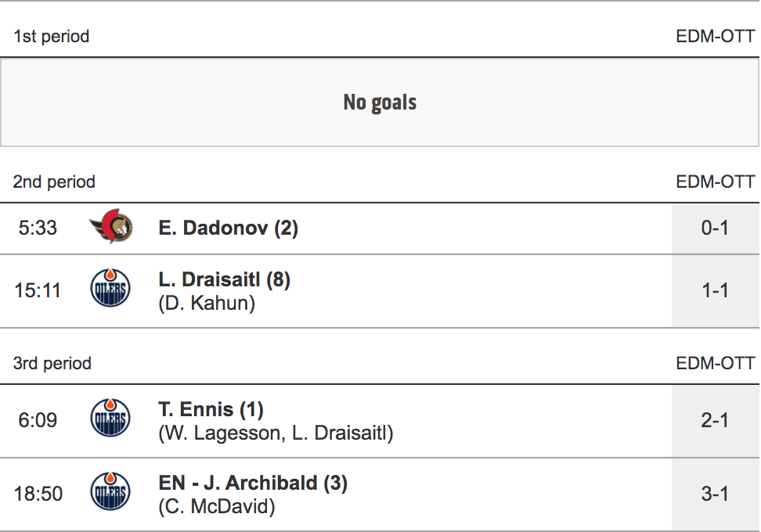Click the assist text (C. McDavid)
Screen dimensions: 761x532
pyautogui.click(x=217, y=506)
